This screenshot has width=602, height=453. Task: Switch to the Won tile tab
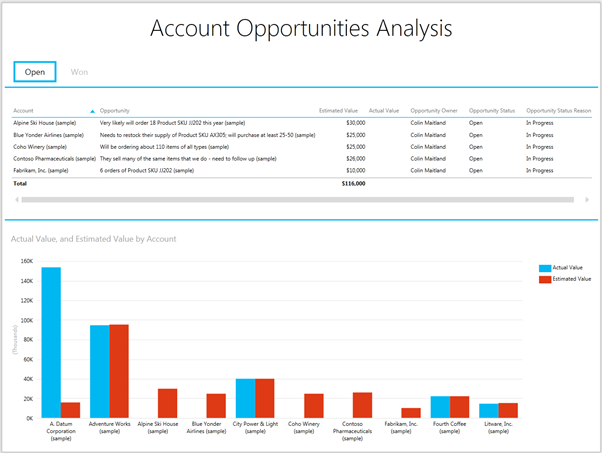[x=79, y=72]
